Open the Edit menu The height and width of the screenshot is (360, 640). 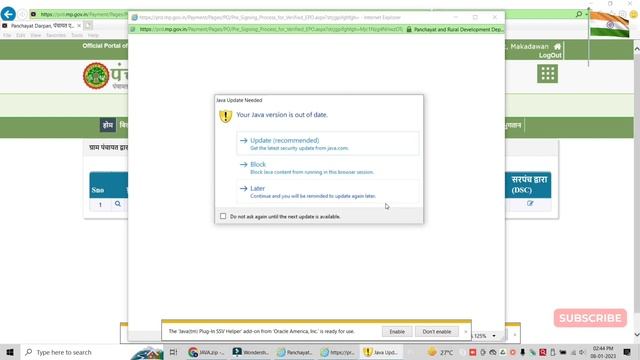tap(20, 35)
